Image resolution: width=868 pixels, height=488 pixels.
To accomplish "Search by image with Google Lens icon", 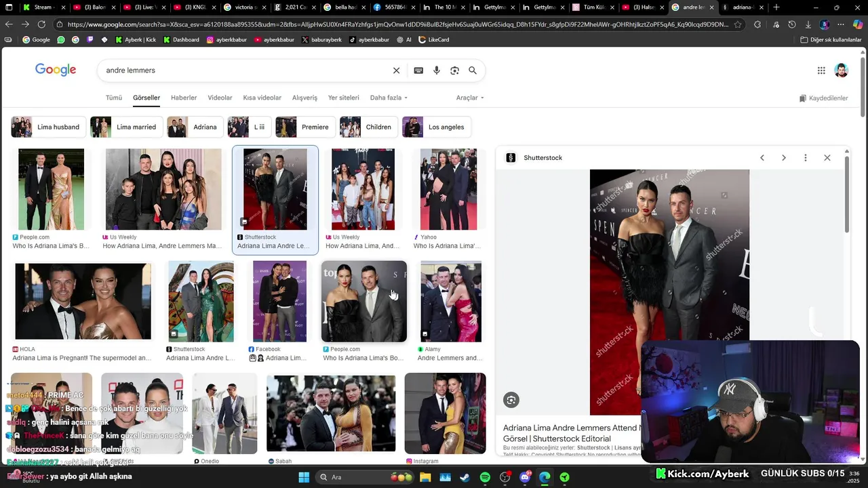I will click(455, 70).
